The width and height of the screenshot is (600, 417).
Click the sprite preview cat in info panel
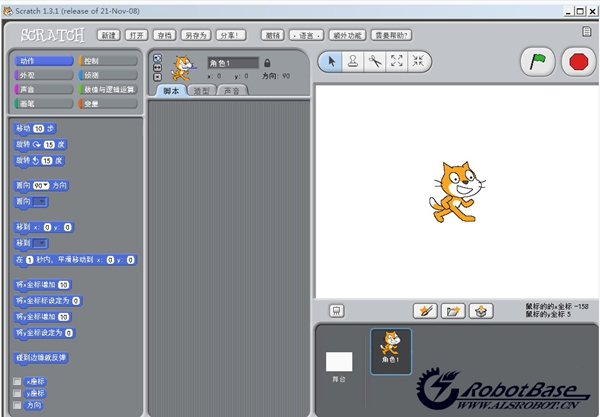[183, 68]
